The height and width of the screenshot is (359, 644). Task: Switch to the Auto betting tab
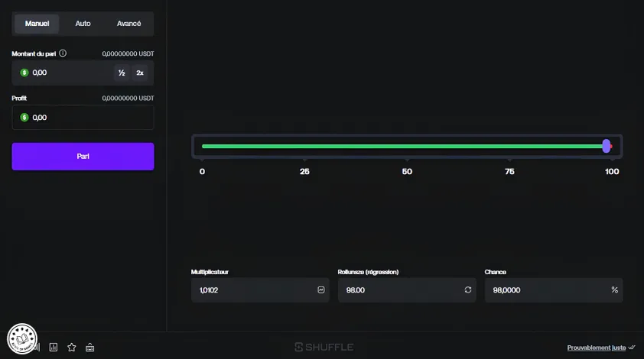(83, 24)
